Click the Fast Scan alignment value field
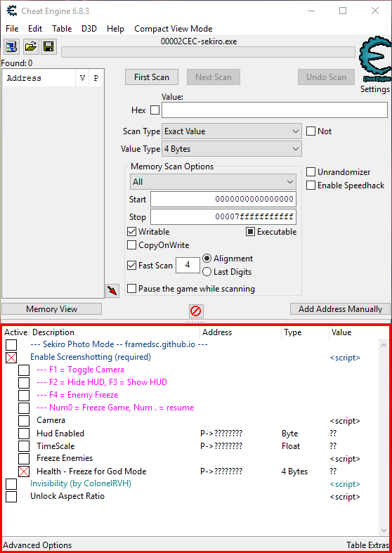Screen dimensions: 392x553 pyautogui.click(x=188, y=265)
